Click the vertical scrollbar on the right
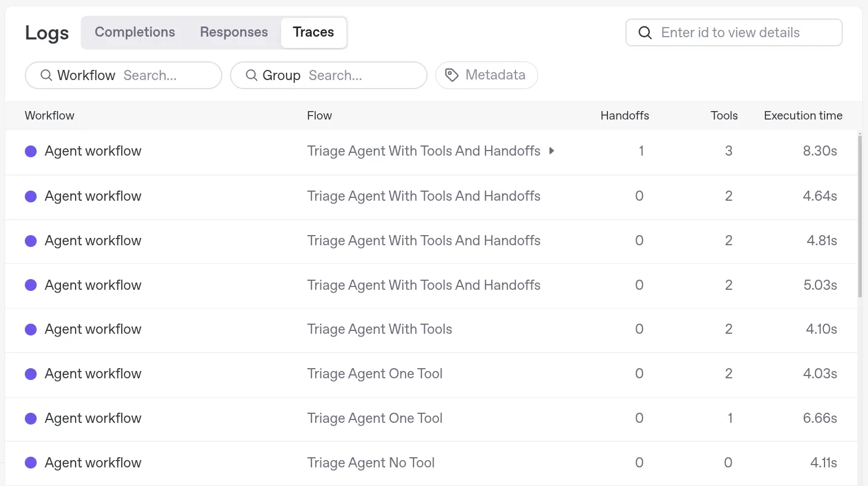 coord(860,214)
